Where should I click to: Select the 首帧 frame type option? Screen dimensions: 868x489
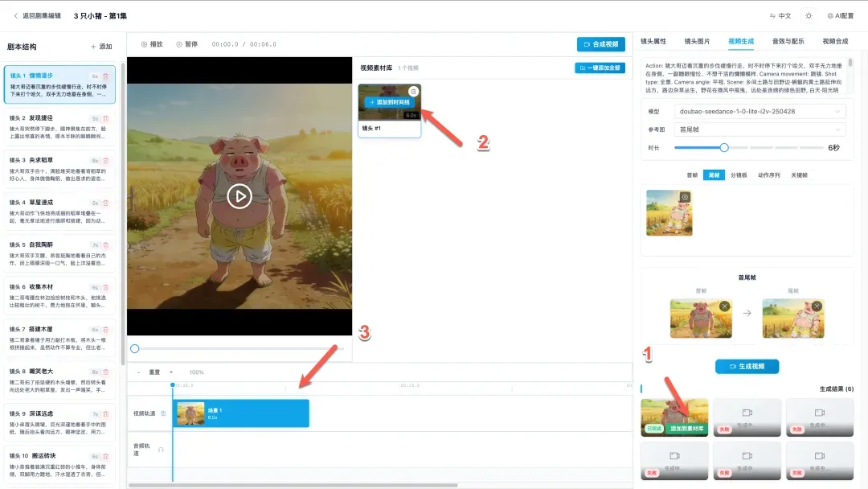[692, 175]
